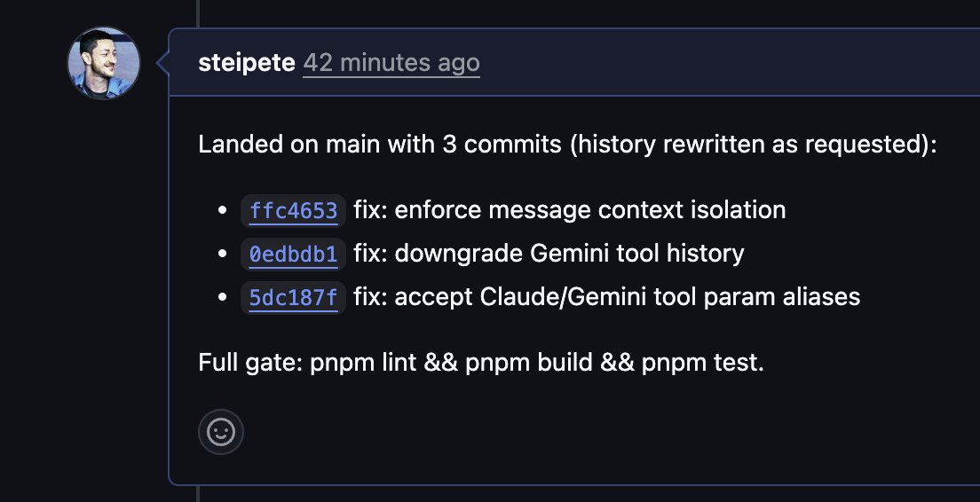Open commit 0edbdb1 hash link

293,255
